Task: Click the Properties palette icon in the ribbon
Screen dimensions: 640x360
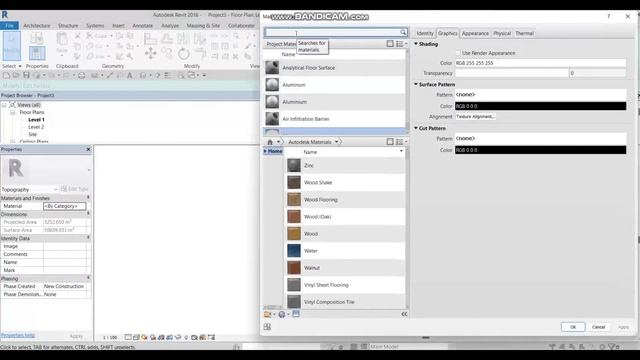Action: coord(37,53)
